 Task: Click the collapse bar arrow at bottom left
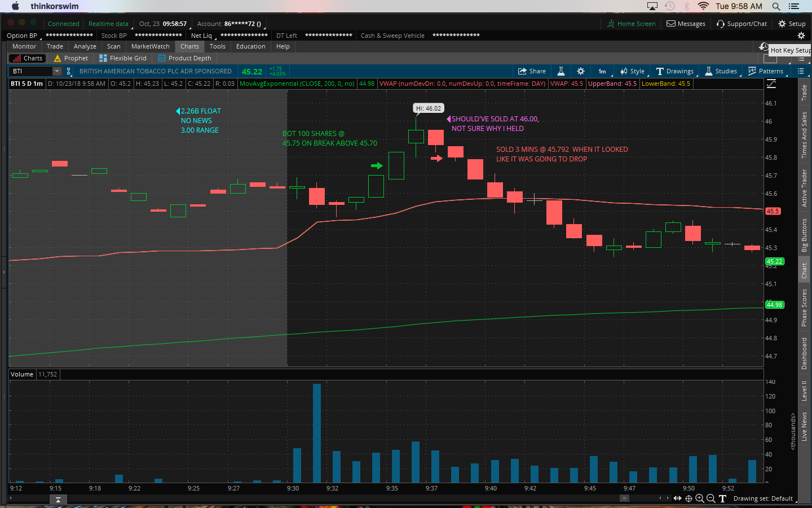click(x=58, y=500)
